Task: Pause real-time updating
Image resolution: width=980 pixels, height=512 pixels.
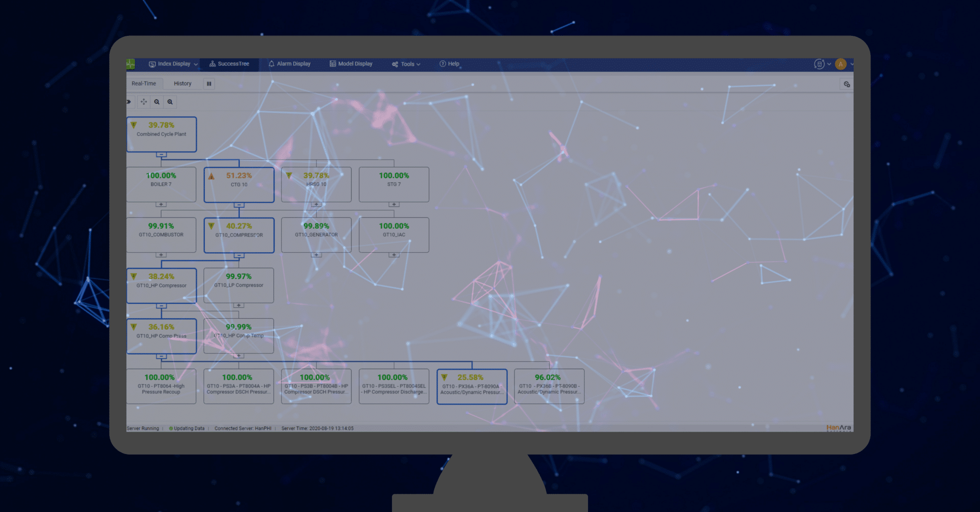Action: [209, 84]
